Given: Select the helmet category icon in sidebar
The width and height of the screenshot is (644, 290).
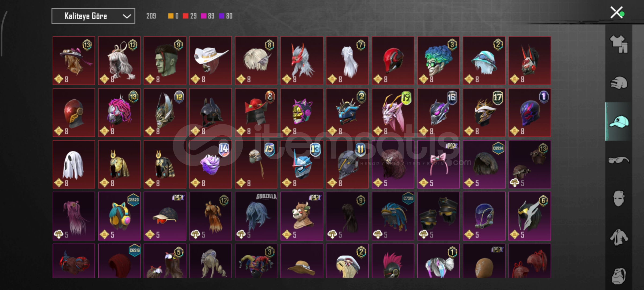Looking at the screenshot, I should coord(619,83).
